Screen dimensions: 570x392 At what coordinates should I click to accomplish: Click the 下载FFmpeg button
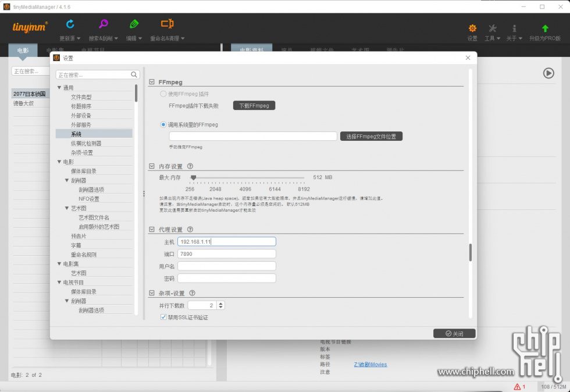(x=254, y=105)
